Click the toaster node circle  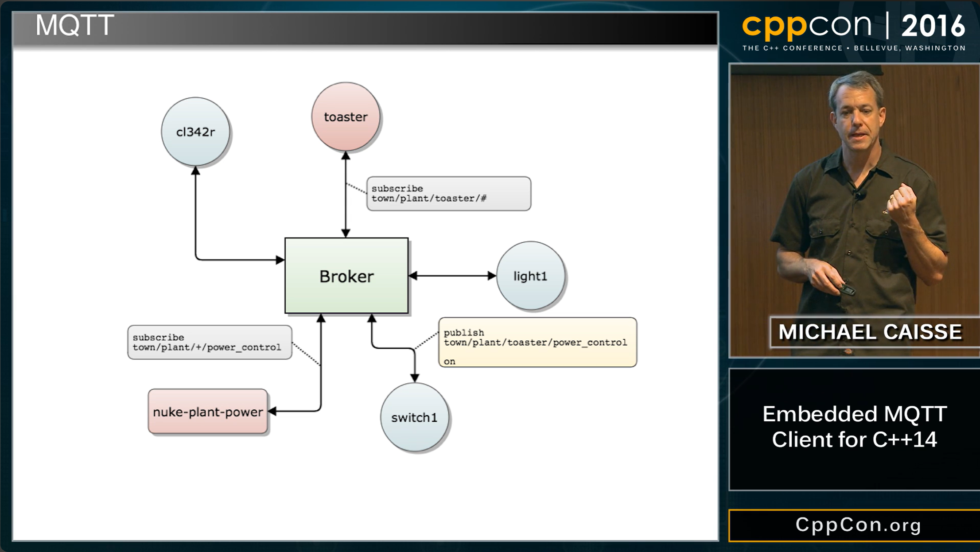(345, 117)
